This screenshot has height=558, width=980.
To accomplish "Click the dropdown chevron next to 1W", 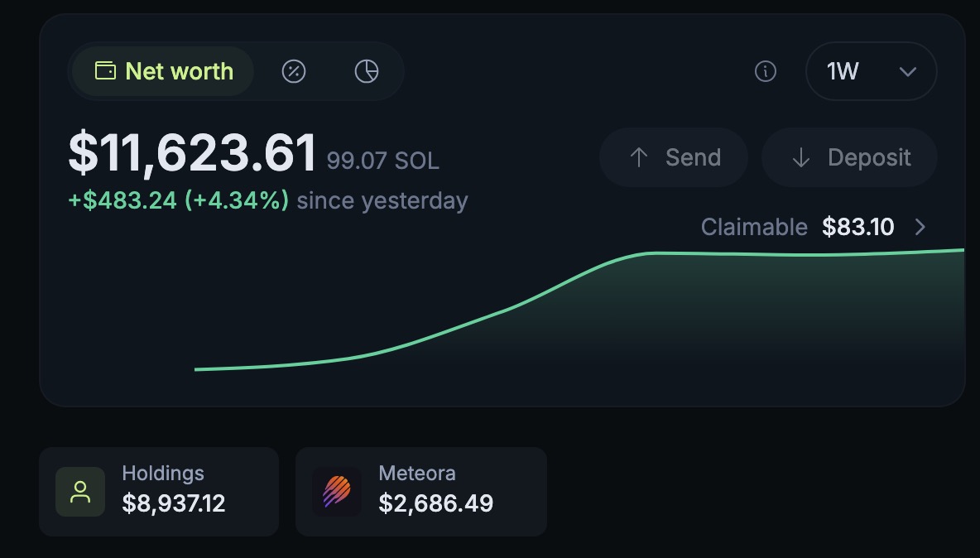I will 907,72.
